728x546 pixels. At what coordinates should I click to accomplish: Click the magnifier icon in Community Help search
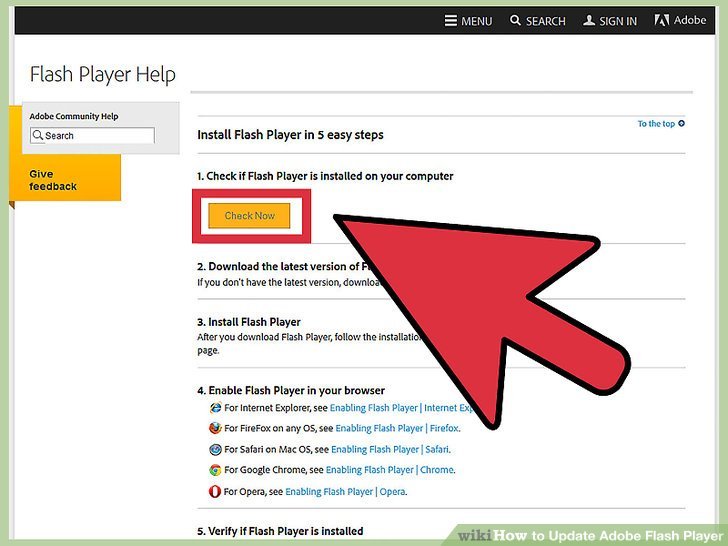coord(38,135)
